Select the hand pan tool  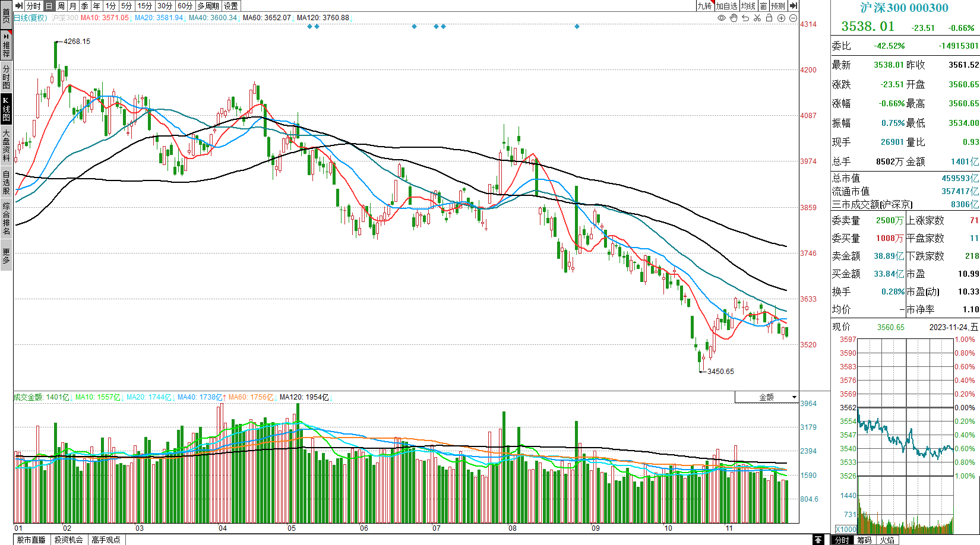click(734, 18)
